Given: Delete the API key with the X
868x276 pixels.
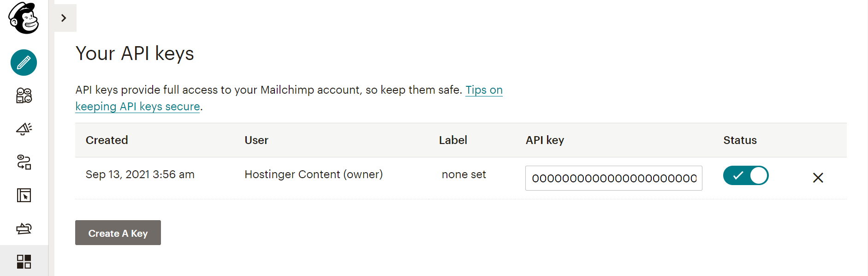Looking at the screenshot, I should coord(818,178).
